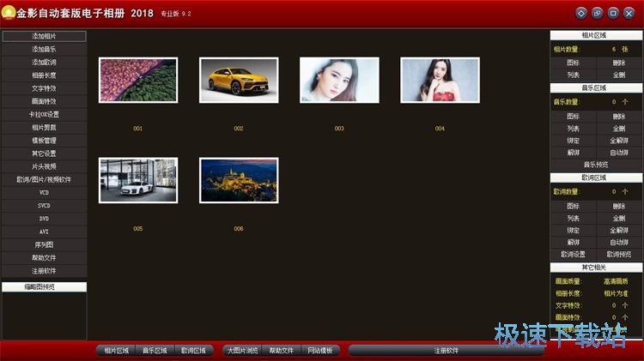Click 删除 in the 音乐区域 panel

pos(619,117)
